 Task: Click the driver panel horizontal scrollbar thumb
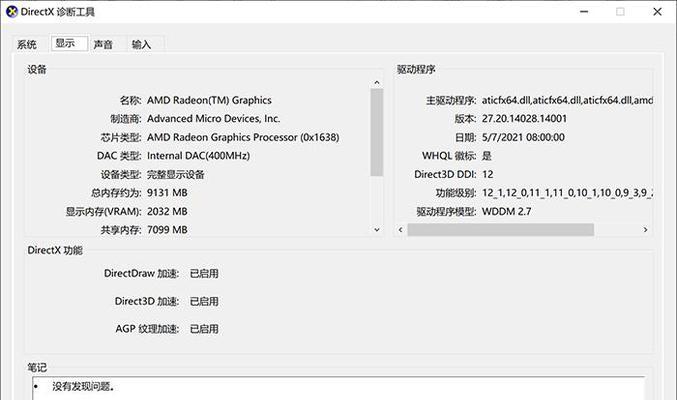click(500, 230)
